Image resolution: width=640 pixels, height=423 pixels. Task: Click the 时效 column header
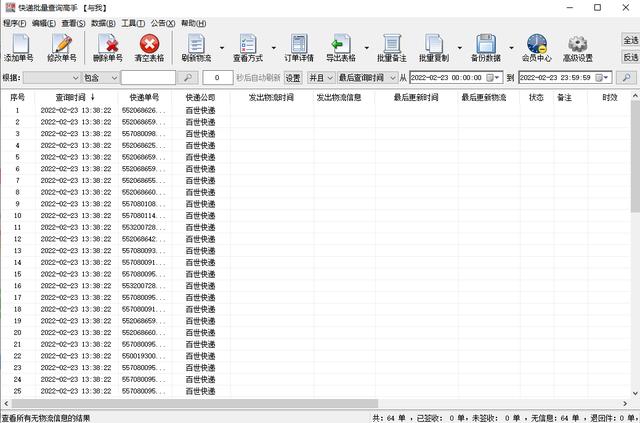(610, 97)
